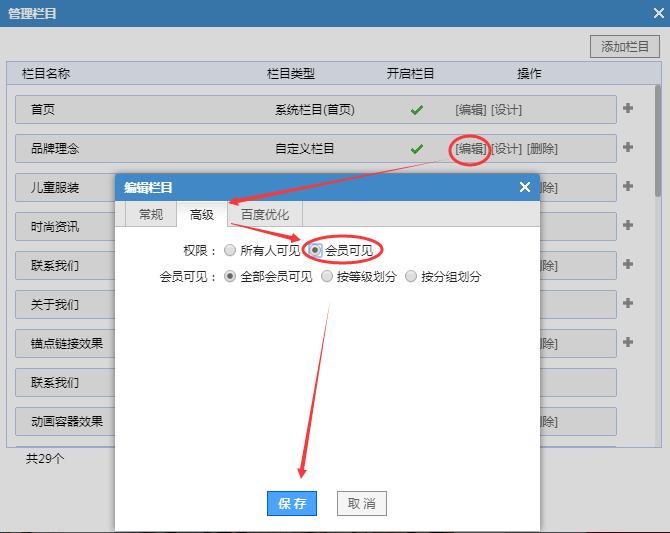
Task: Choose the 按等级划分 radio option
Action: [x=327, y=277]
